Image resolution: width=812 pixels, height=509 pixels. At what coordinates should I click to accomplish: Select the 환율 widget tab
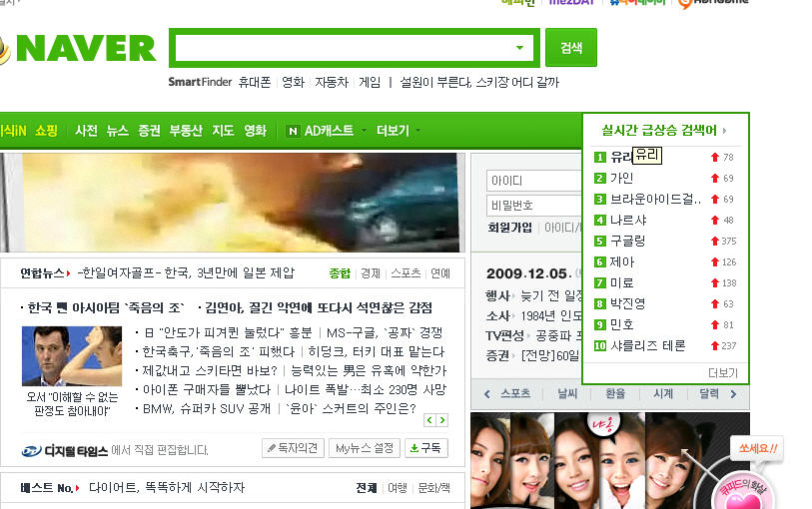[x=615, y=393]
